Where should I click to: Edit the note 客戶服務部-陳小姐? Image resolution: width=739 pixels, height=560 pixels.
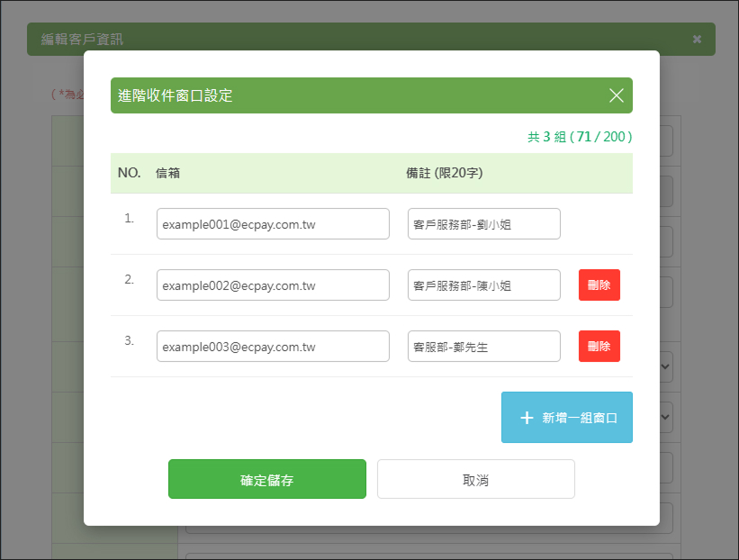click(x=484, y=285)
